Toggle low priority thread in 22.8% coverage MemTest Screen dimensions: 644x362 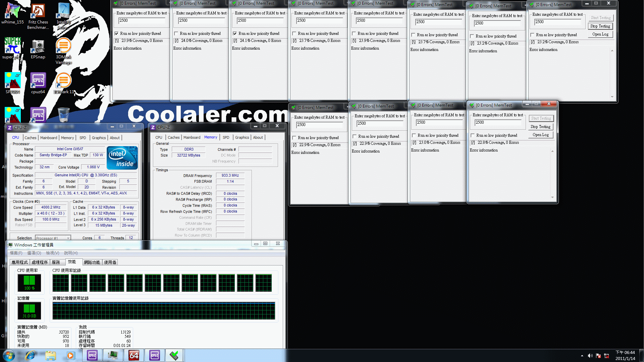[x=473, y=135]
